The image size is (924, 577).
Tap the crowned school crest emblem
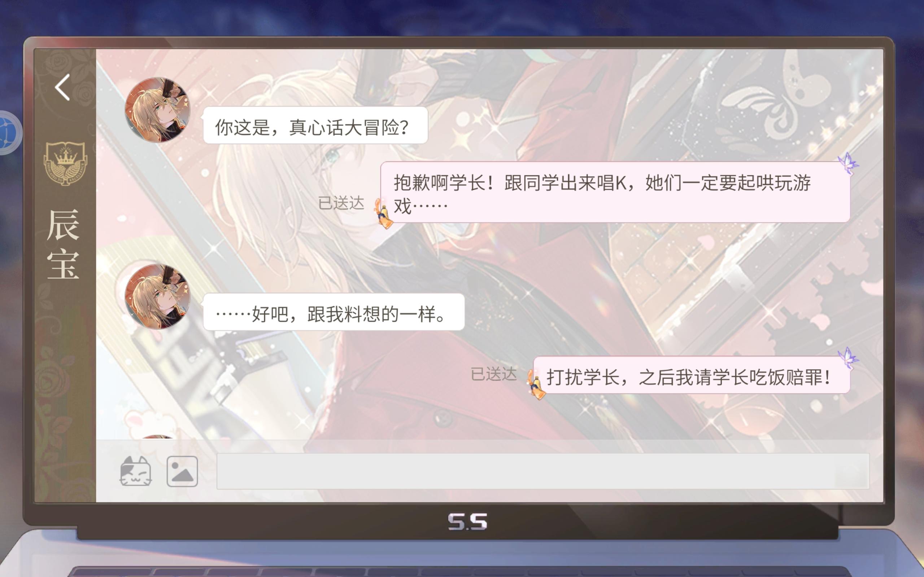(x=65, y=163)
